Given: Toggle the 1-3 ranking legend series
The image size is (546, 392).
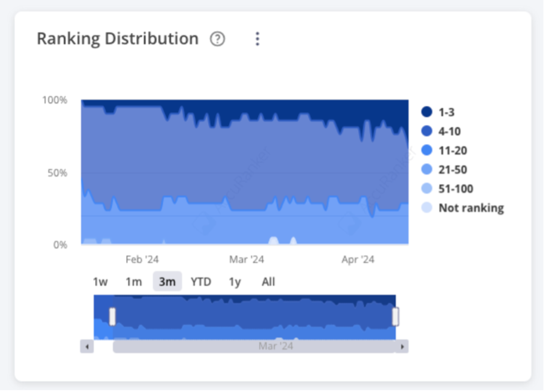Looking at the screenshot, I should [446, 112].
